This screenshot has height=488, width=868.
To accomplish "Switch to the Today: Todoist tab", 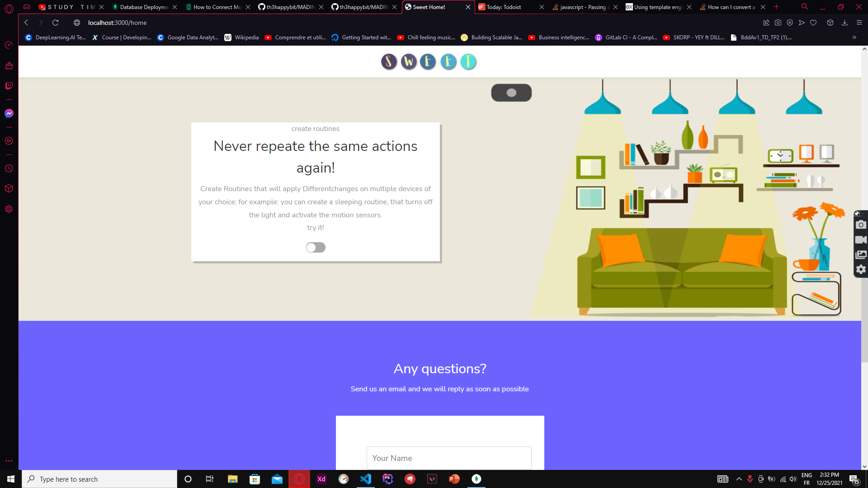I will pos(504,7).
